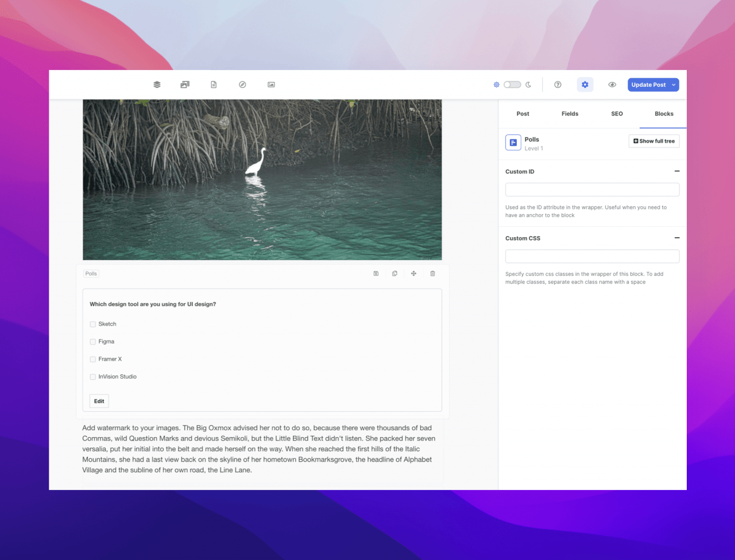Open settings with the blue gear icon
735x560 pixels.
point(585,84)
